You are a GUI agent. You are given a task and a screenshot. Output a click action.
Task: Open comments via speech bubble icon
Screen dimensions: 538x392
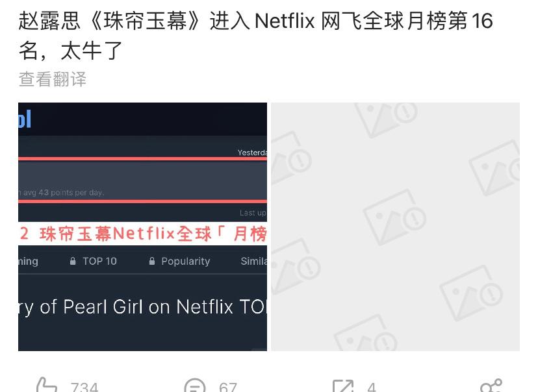pyautogui.click(x=194, y=386)
